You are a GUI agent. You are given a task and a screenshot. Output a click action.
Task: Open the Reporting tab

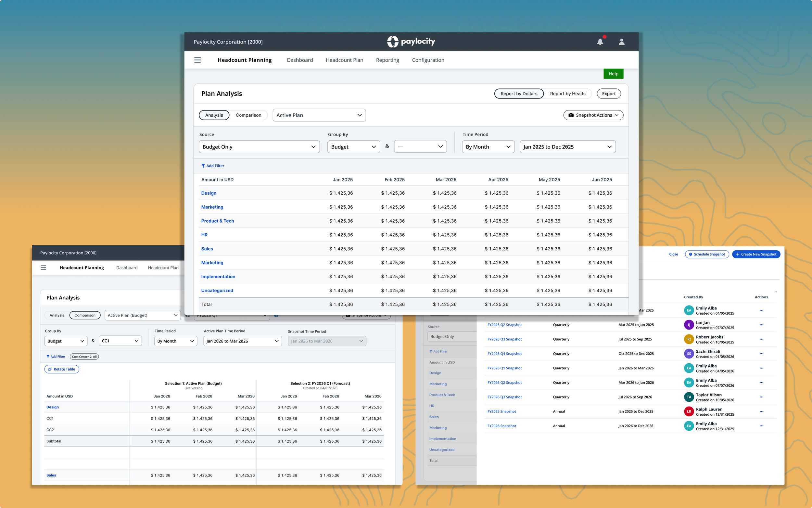tap(387, 60)
